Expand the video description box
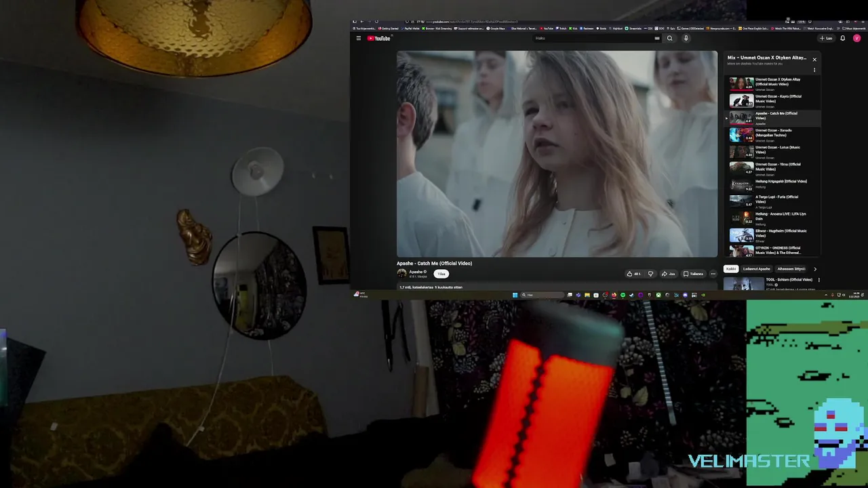This screenshot has width=868, height=488. [556, 287]
